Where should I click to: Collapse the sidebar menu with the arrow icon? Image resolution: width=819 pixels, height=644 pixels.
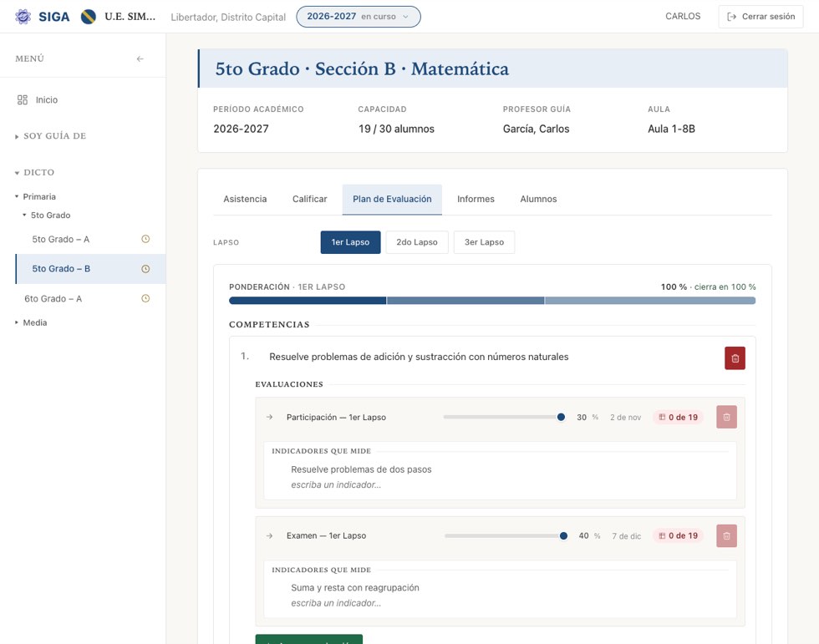[x=140, y=59]
